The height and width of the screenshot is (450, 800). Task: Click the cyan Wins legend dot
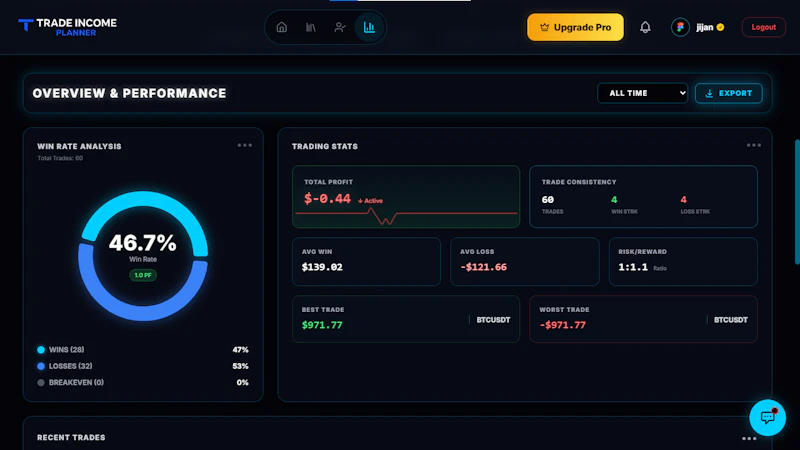[41, 349]
